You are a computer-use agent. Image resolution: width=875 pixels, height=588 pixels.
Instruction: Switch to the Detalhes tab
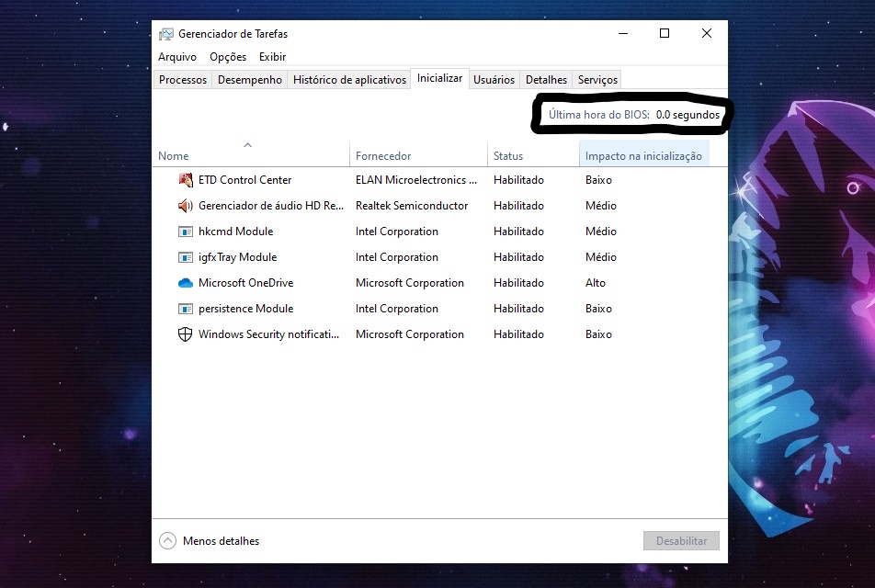[x=546, y=80]
